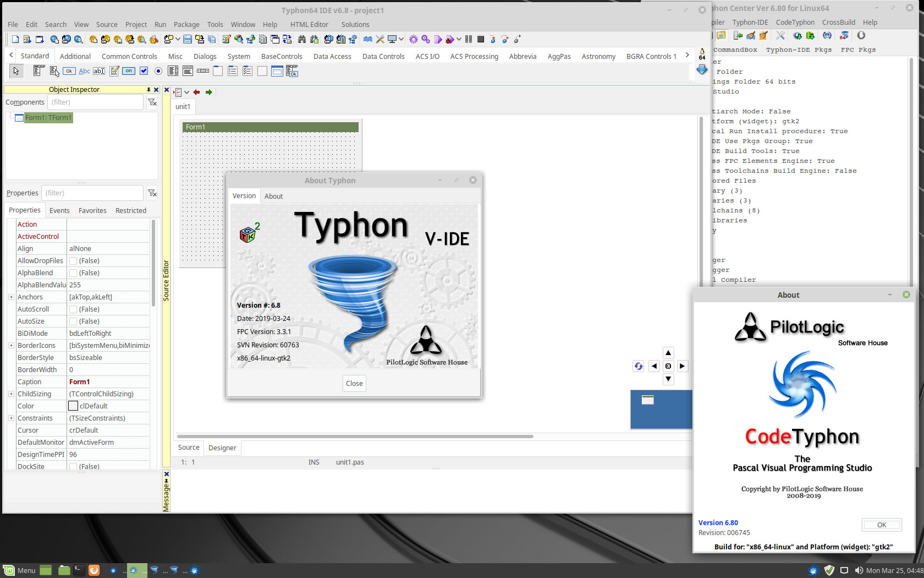Click the Color clDefault swatch
924x578 pixels.
[73, 406]
